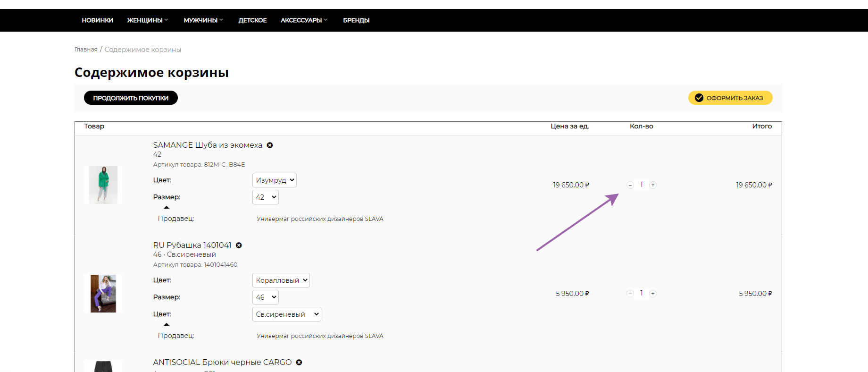This screenshot has height=372, width=868.
Task: Expand МУЖЧИНЫ menu
Action: point(203,20)
